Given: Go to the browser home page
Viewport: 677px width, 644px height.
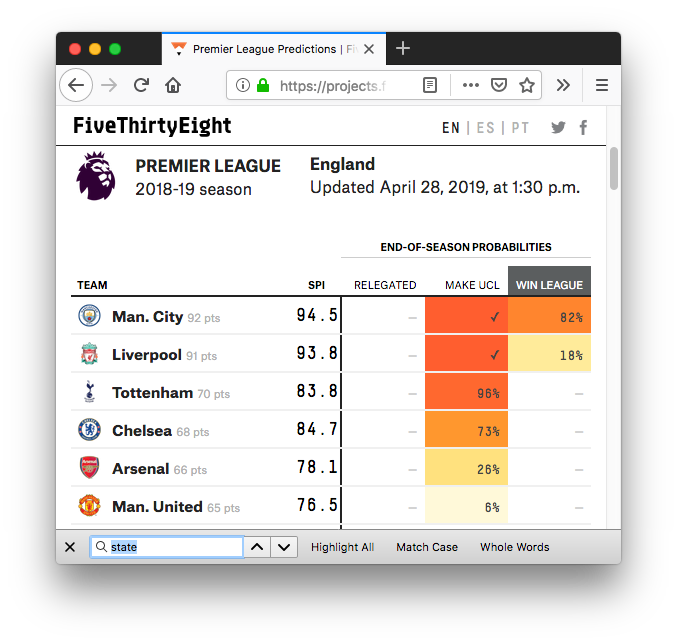Looking at the screenshot, I should (x=173, y=86).
